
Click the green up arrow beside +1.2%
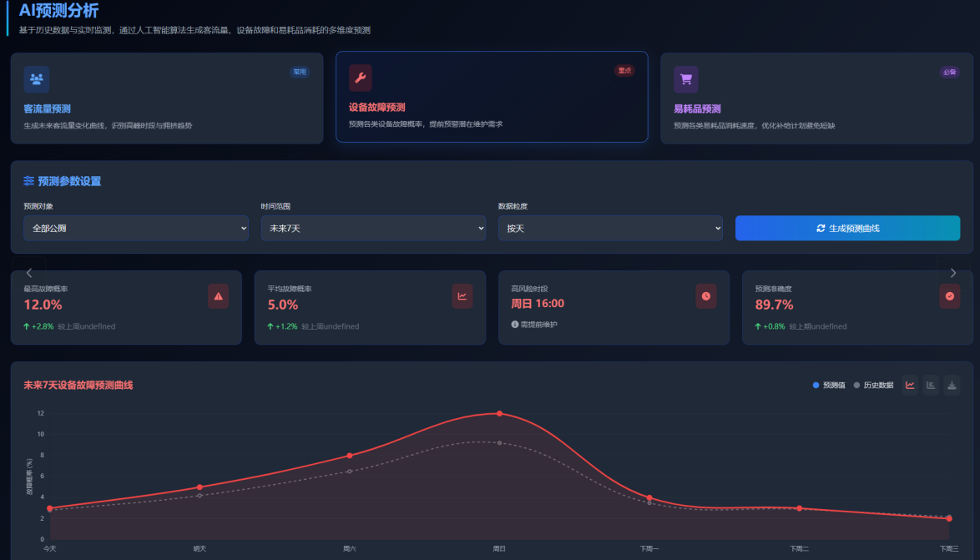click(x=270, y=326)
